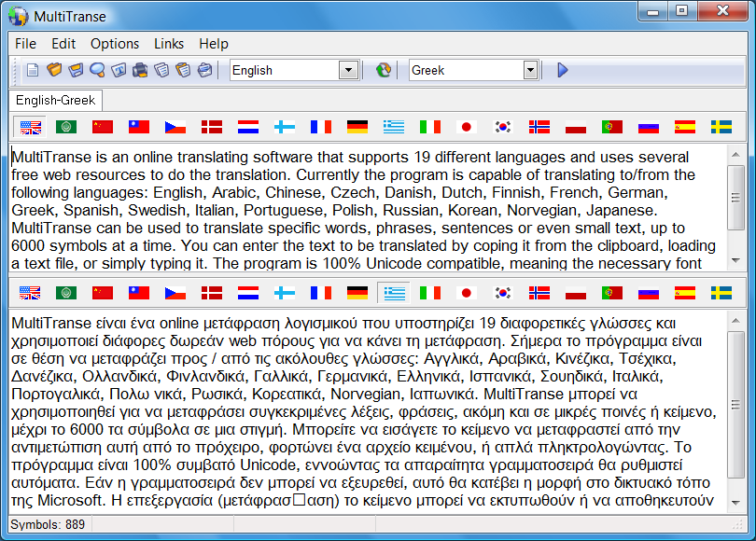Choose Danish flag in source flag row
Screen dimensions: 756x541
tap(212, 127)
